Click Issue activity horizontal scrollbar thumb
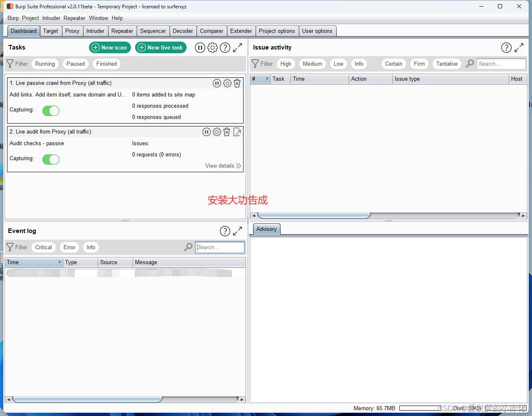 [x=314, y=215]
